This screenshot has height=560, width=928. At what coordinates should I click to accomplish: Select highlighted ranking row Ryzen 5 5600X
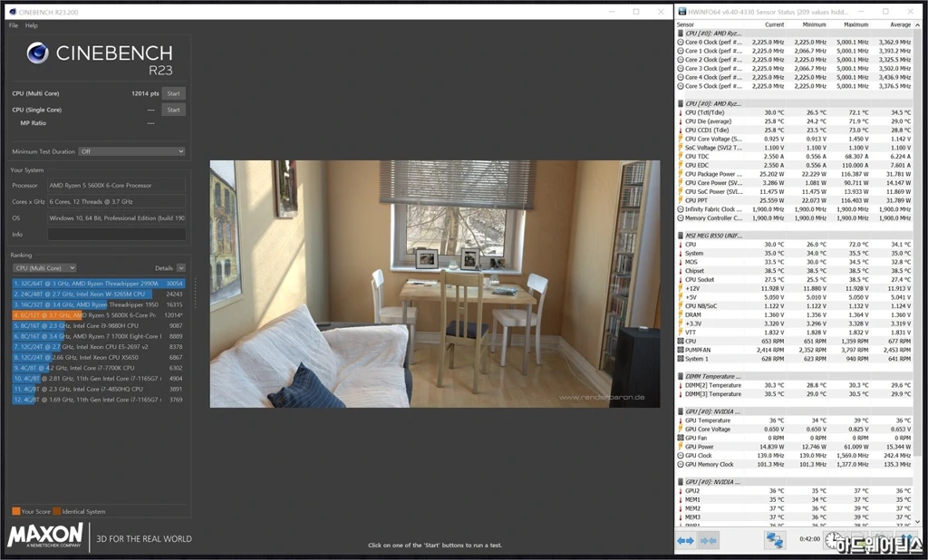[x=98, y=315]
